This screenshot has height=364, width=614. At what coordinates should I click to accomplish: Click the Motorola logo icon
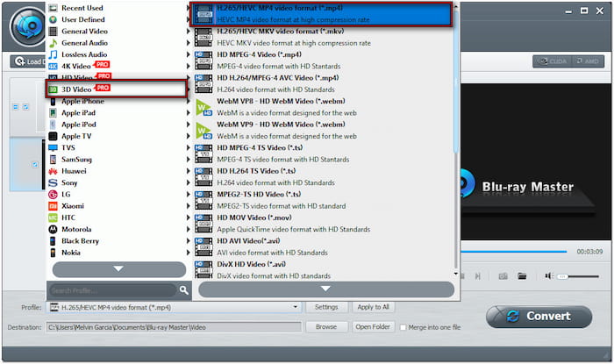tap(53, 229)
